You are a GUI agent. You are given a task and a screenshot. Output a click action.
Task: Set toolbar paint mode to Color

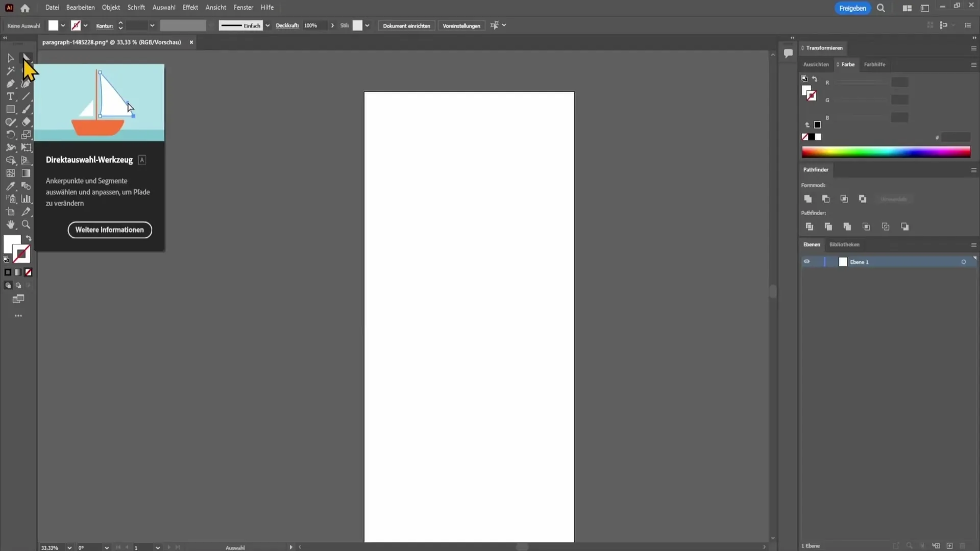(x=8, y=272)
